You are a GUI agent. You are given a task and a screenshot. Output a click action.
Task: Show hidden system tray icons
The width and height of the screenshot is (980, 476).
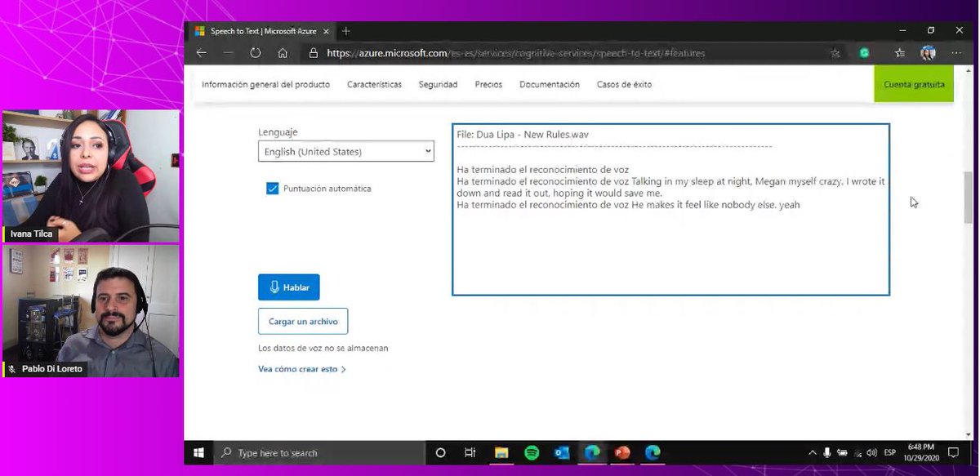point(812,452)
